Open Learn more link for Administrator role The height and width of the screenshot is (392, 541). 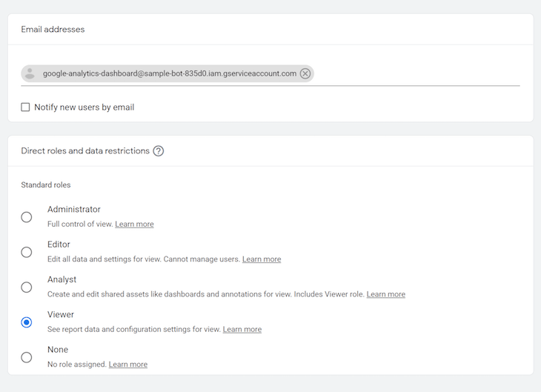134,224
